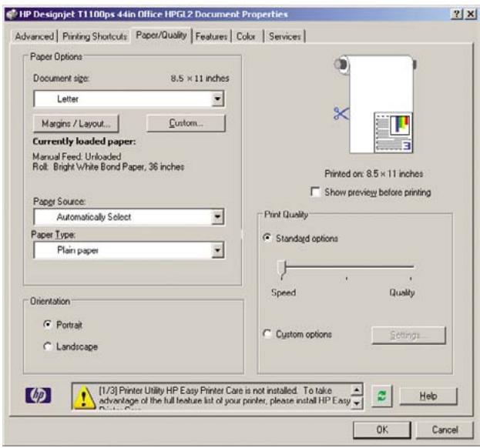Viewport: 480px width, 448px height.
Task: Confirm with the OK button
Action: pyautogui.click(x=382, y=430)
